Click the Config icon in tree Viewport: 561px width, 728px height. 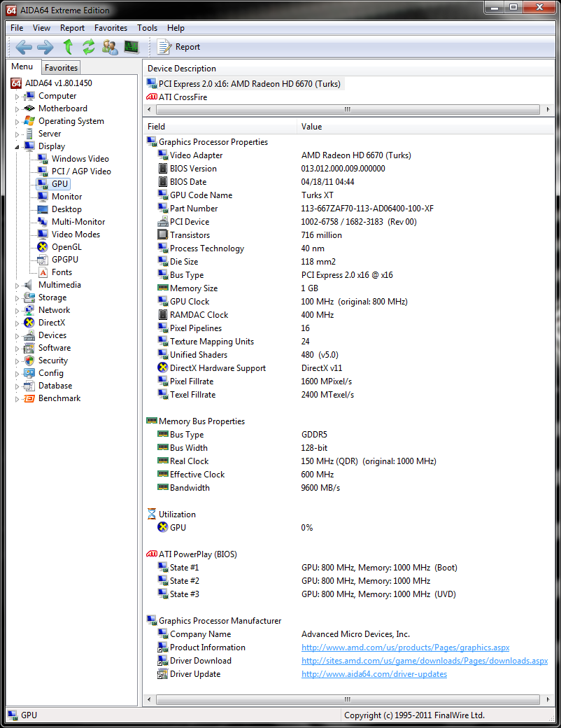click(x=29, y=373)
